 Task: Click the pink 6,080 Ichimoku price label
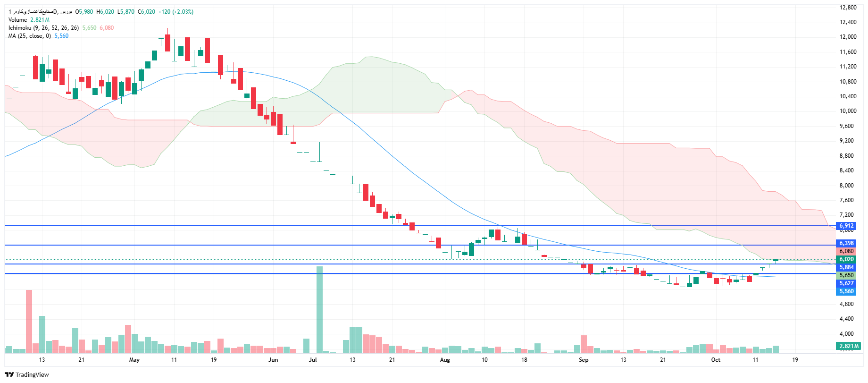coord(846,251)
